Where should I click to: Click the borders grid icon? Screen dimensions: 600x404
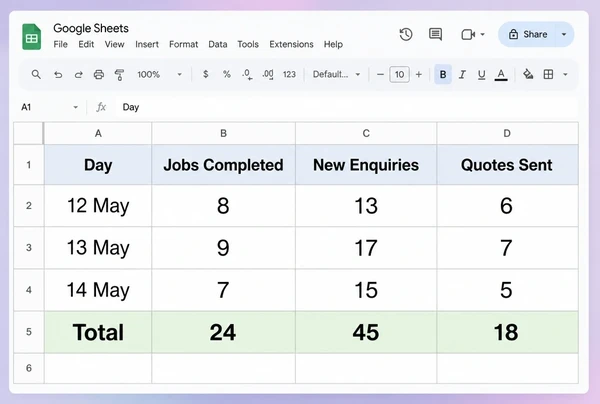[x=548, y=74]
